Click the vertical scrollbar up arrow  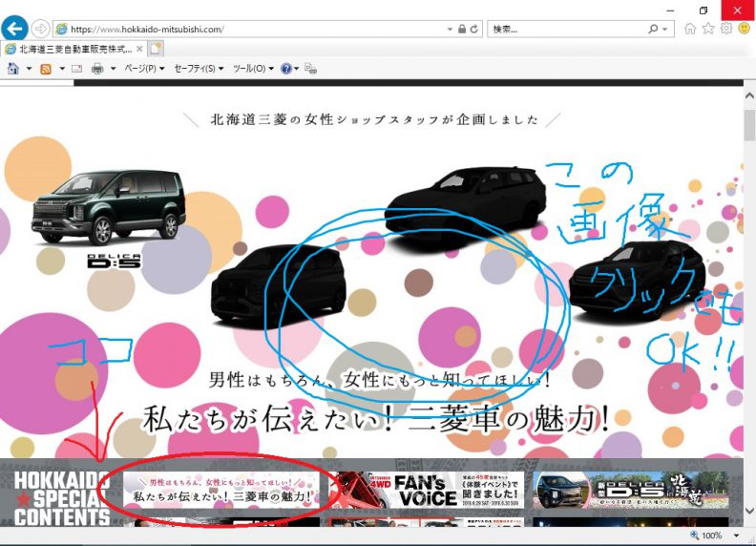[749, 95]
